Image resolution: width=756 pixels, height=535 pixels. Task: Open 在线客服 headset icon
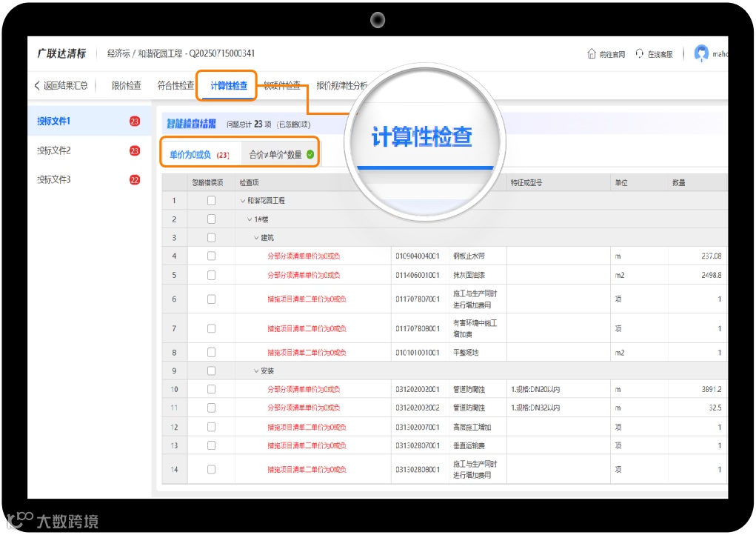[639, 53]
